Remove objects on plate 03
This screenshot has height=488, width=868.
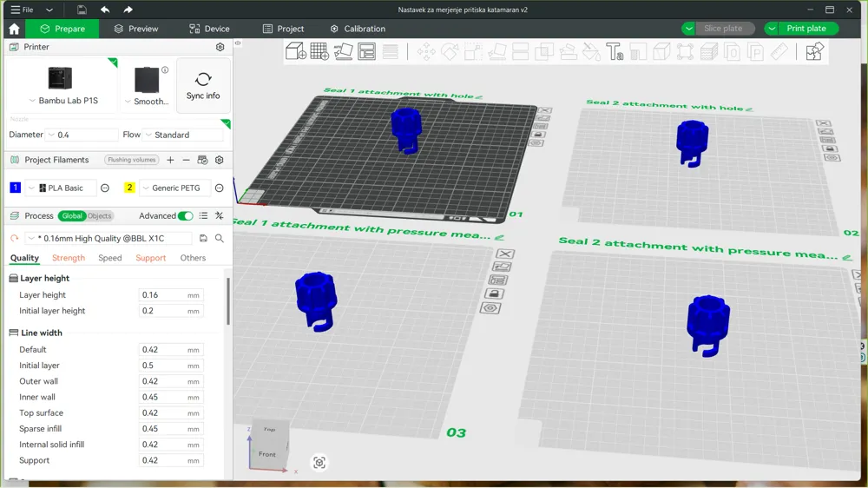pyautogui.click(x=505, y=254)
